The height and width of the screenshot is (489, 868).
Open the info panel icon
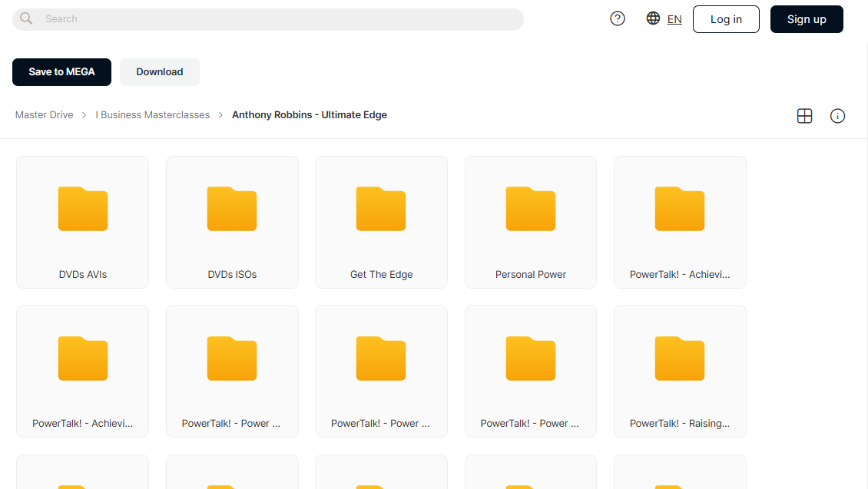tap(837, 116)
